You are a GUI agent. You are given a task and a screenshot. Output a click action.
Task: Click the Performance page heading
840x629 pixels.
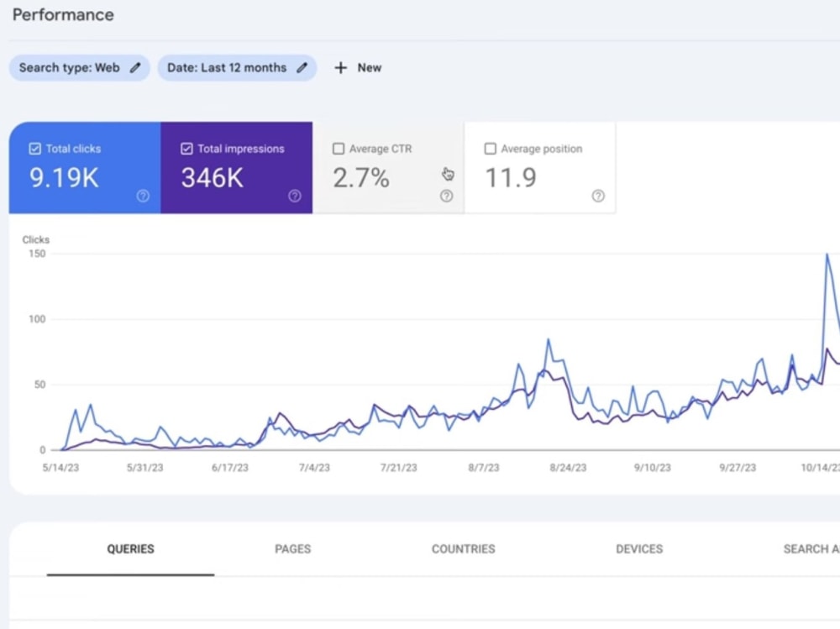pyautogui.click(x=63, y=14)
